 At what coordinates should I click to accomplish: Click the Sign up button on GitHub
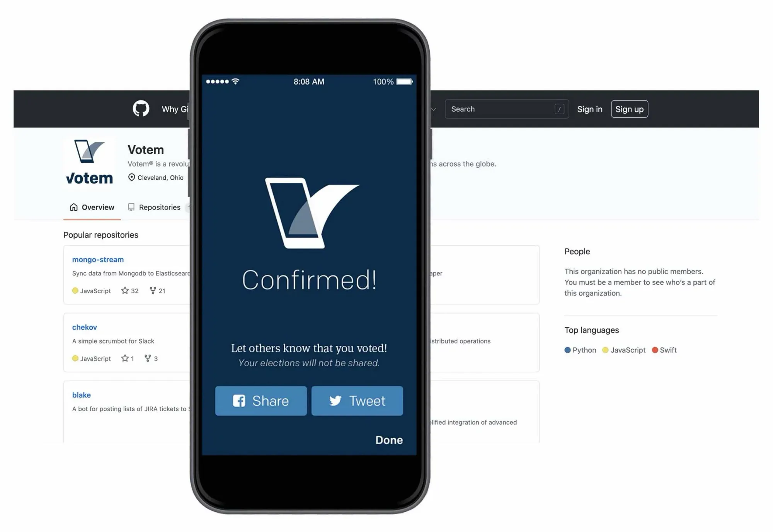(629, 109)
